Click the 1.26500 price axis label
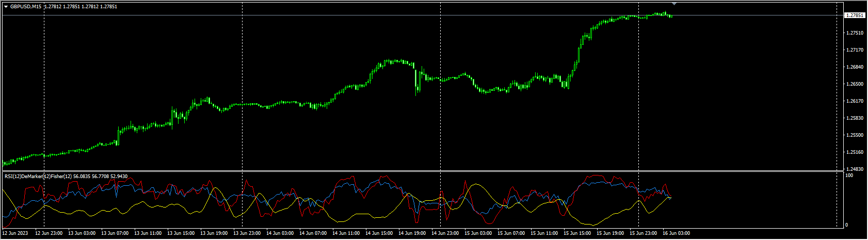This screenshot has height=240, width=868. point(854,84)
